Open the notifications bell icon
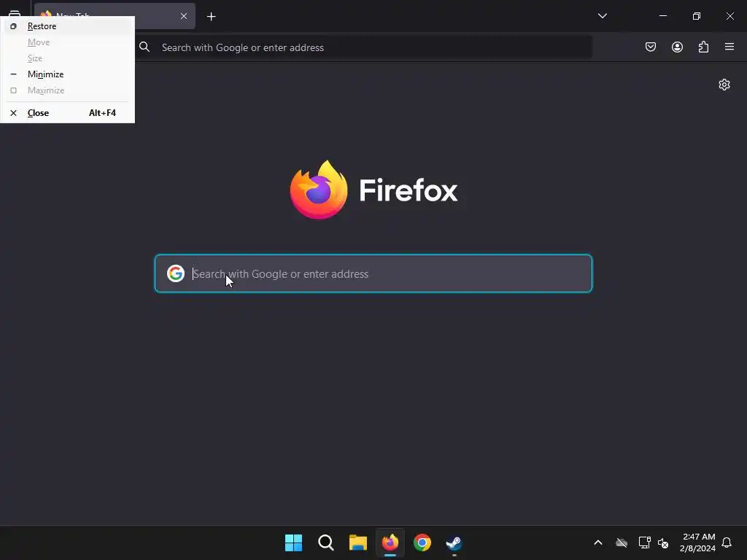The width and height of the screenshot is (747, 560). (x=727, y=542)
